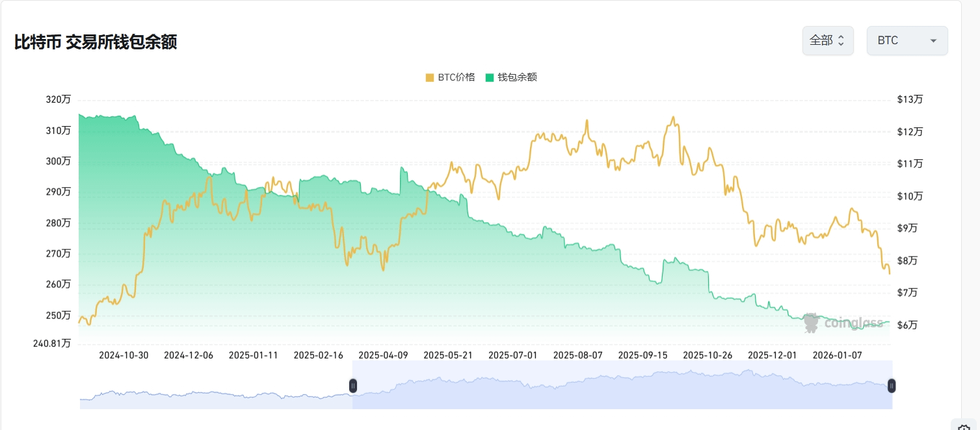Click the 2026-01-07 date on the x-axis
This screenshot has width=980, height=430.
tap(838, 355)
